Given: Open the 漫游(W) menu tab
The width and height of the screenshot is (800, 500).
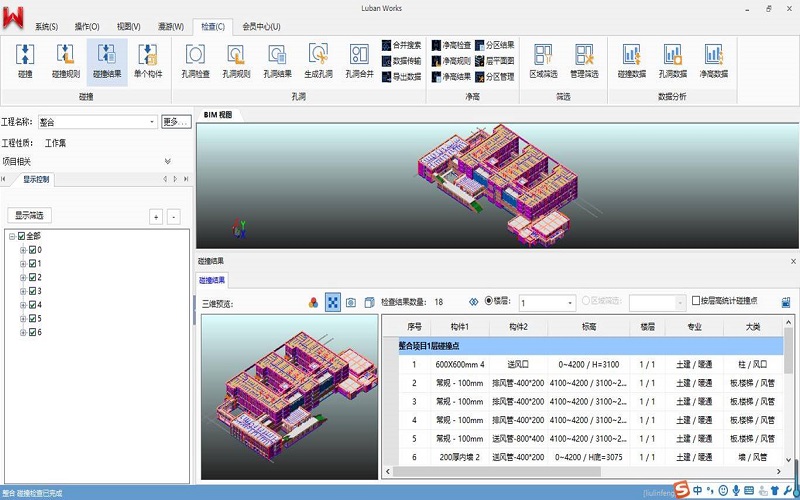Looking at the screenshot, I should pos(171,27).
